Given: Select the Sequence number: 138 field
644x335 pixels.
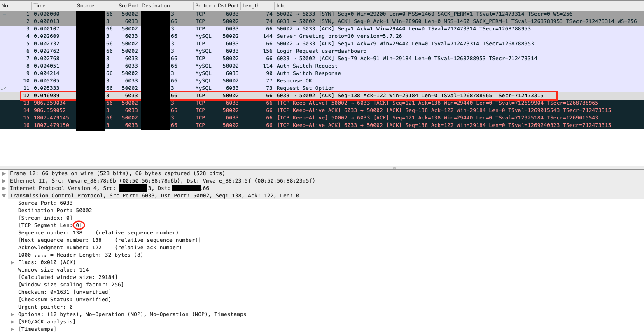Looking at the screenshot, I should [x=98, y=233].
